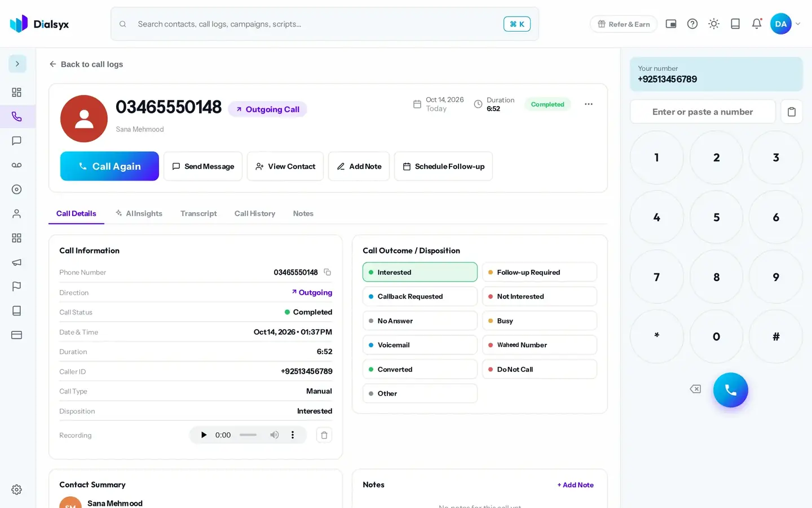Open the calls phone icon in sidebar
The width and height of the screenshot is (812, 508).
click(17, 116)
